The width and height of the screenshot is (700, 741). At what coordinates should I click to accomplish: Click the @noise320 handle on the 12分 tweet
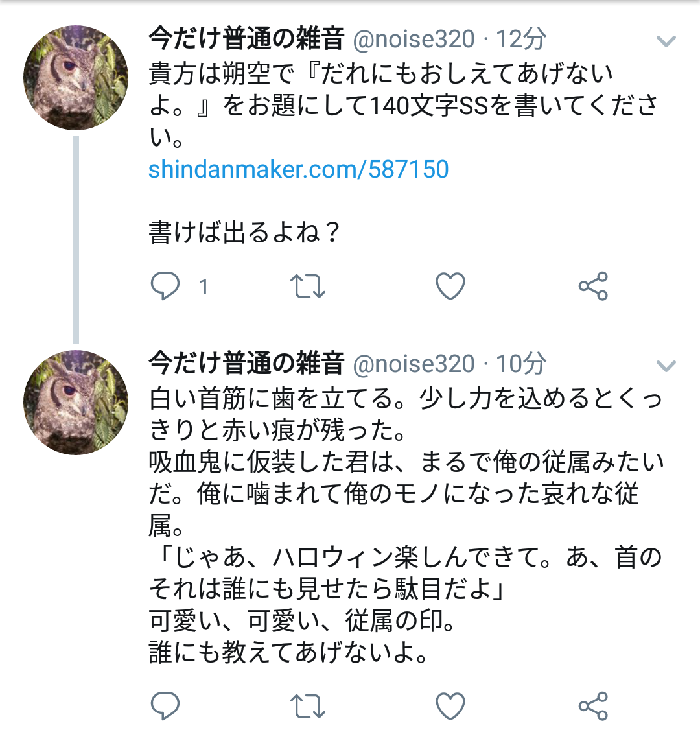coord(414,40)
